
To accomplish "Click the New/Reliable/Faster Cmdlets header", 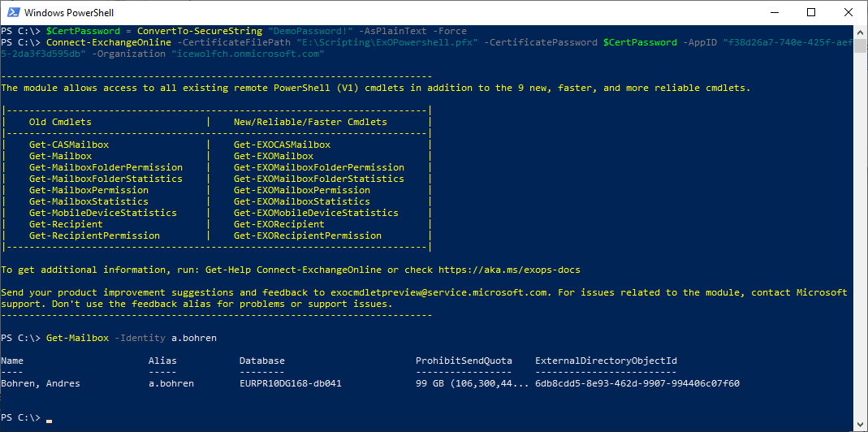I will pyautogui.click(x=310, y=122).
